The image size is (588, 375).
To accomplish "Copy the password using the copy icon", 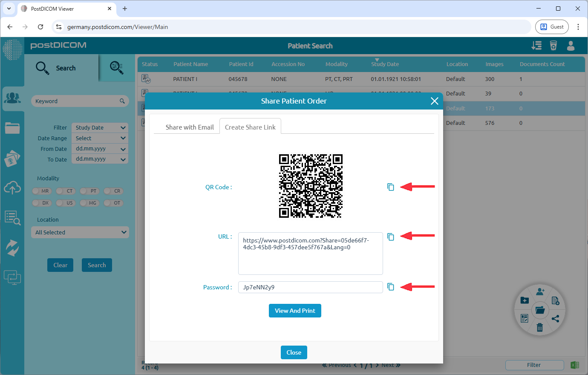I will [391, 287].
